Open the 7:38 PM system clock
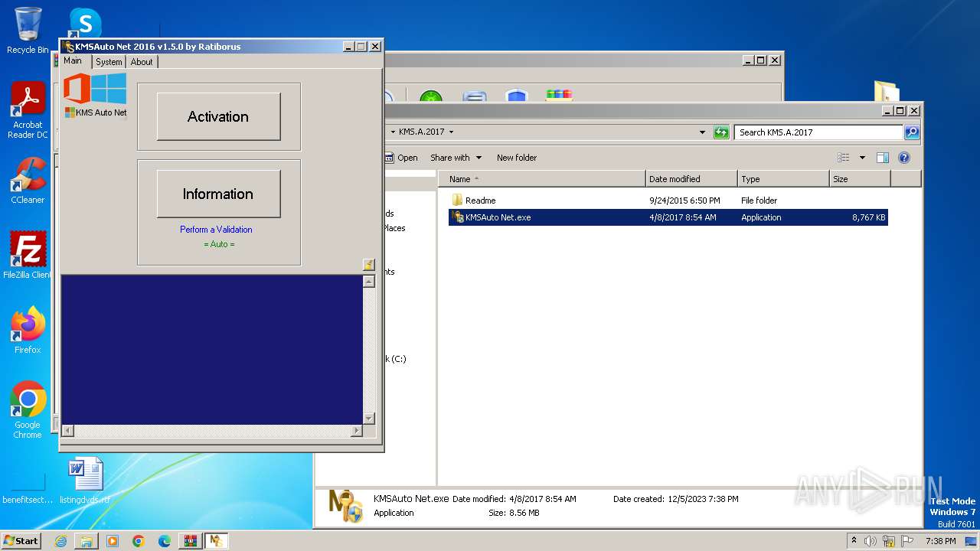The image size is (980, 551). (x=940, y=541)
